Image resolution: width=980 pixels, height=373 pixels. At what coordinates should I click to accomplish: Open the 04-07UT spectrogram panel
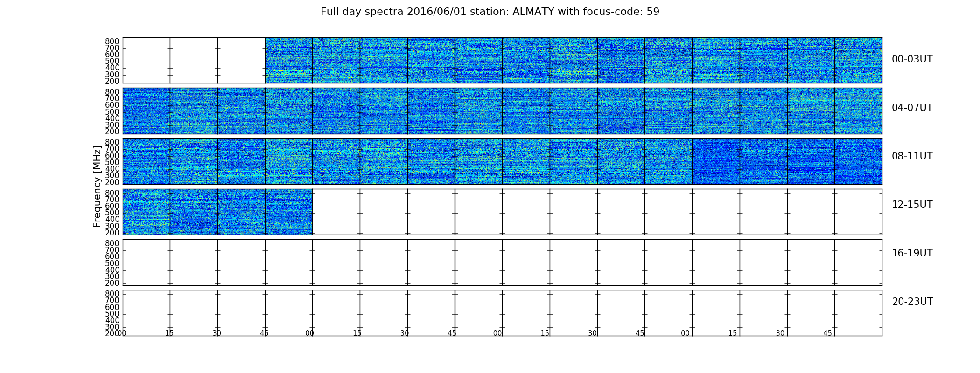pos(502,111)
